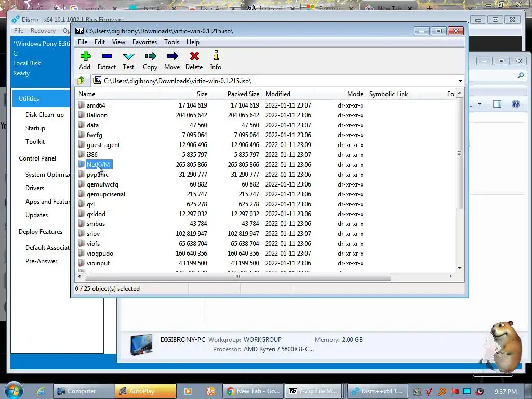Click the preview pane icon in Explorer window
The height and width of the screenshot is (399, 532).
(x=497, y=104)
